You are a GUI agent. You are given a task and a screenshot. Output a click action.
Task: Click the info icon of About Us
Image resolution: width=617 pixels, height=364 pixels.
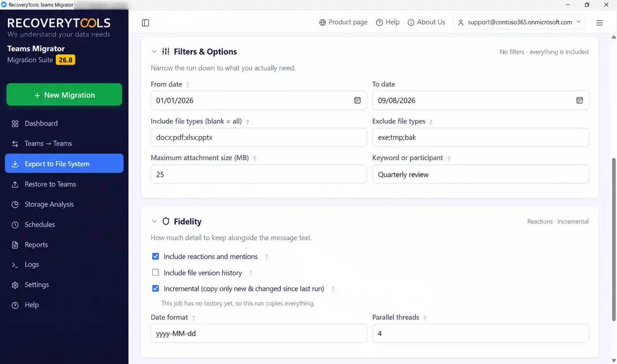411,22
